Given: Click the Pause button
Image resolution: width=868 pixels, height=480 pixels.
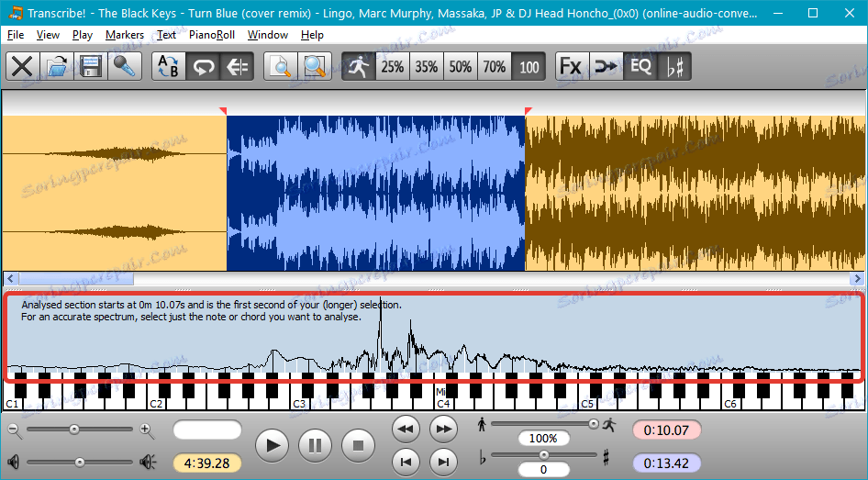Looking at the screenshot, I should (315, 444).
